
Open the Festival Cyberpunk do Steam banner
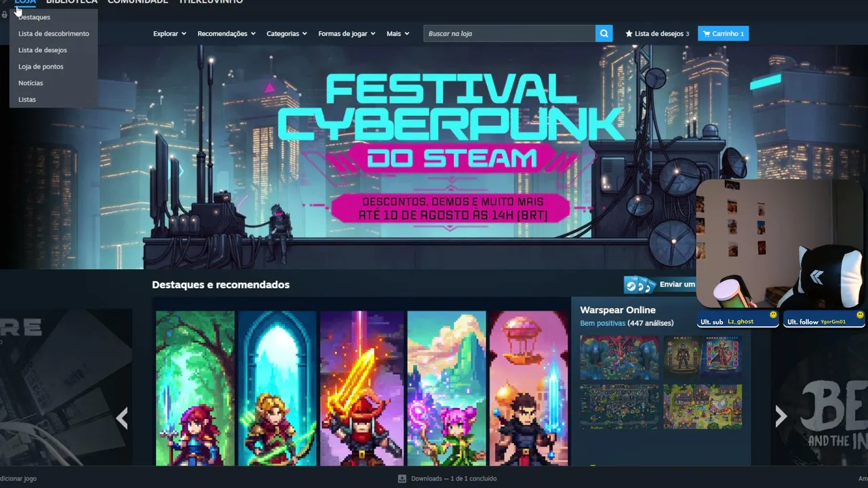[x=434, y=157]
